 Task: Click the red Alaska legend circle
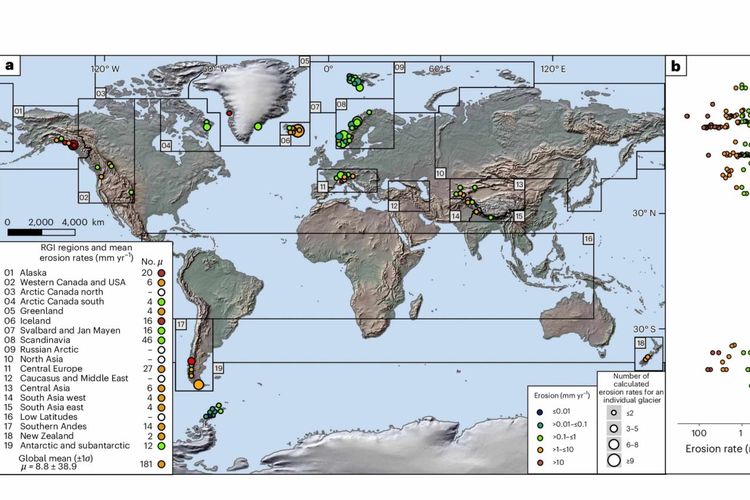pyautogui.click(x=162, y=272)
